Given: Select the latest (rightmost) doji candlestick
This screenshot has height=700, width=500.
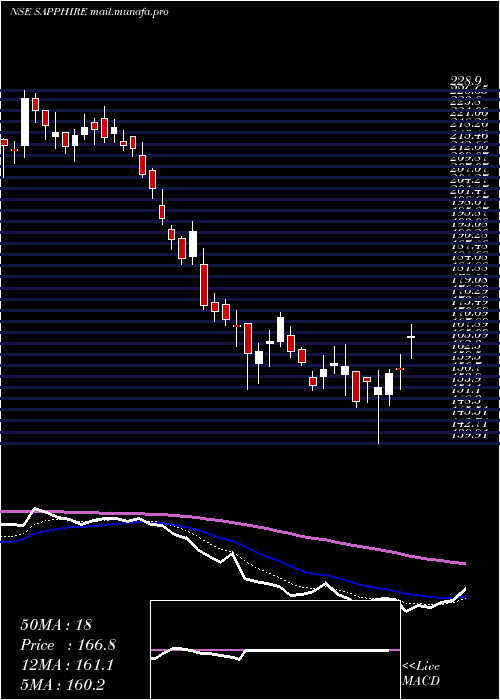Looking at the screenshot, I should [x=411, y=337].
